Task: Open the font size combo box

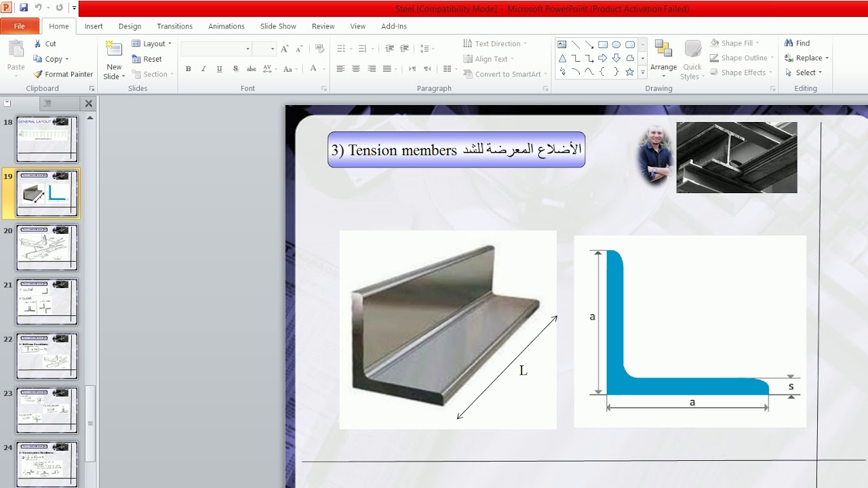Action: click(264, 49)
